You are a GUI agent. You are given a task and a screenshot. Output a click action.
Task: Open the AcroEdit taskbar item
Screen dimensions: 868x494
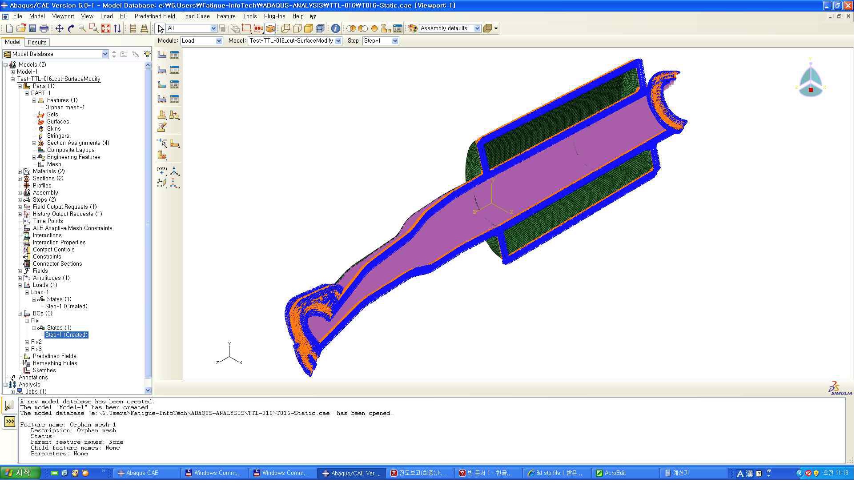(625, 473)
